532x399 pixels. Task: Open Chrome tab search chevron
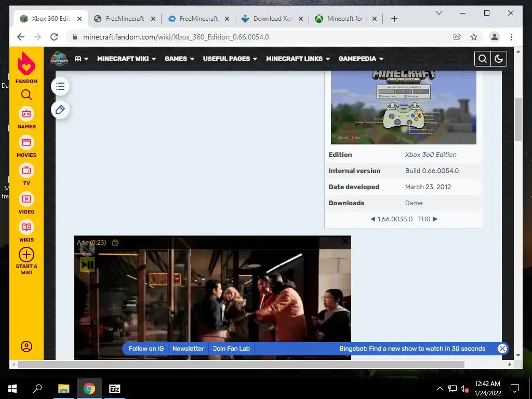pos(438,13)
